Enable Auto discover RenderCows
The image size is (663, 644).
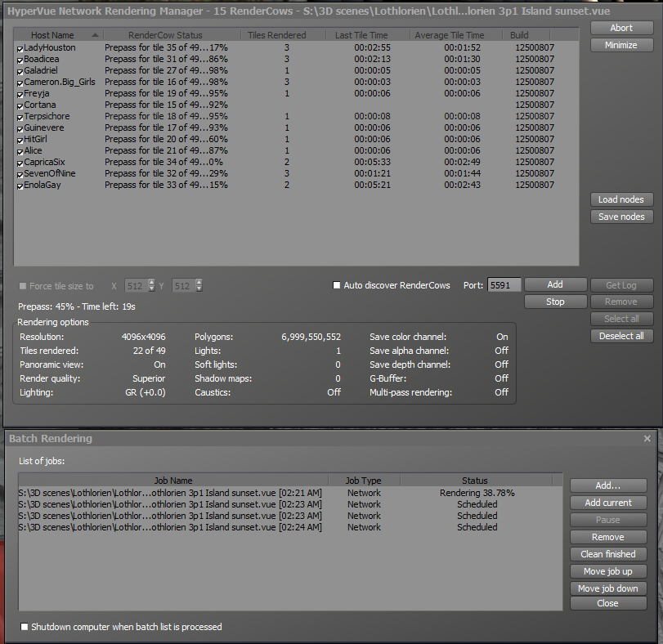[x=337, y=285]
